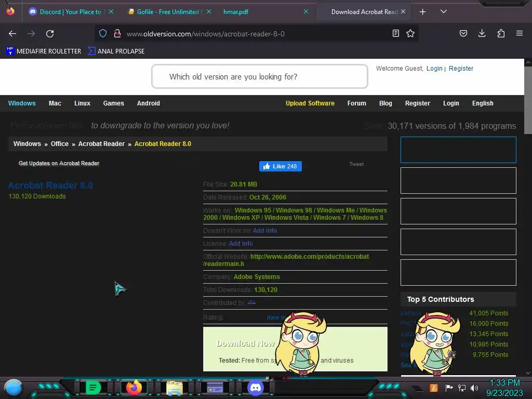Click the page vertical scrollbar thumb

[528, 100]
